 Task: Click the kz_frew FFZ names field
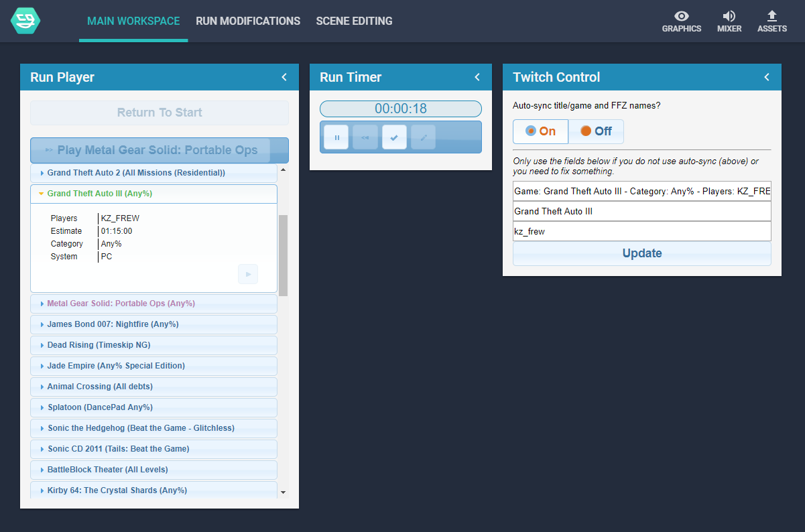coord(642,231)
